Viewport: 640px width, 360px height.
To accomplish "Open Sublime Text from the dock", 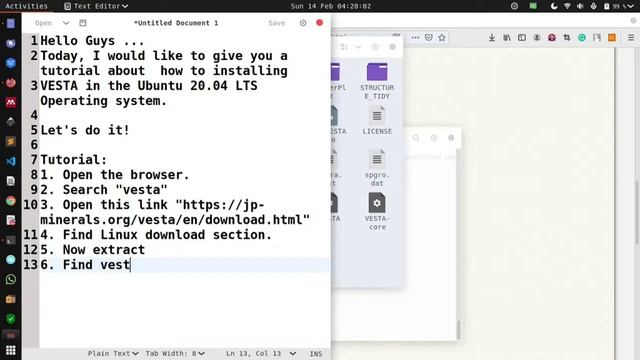I will point(11,142).
